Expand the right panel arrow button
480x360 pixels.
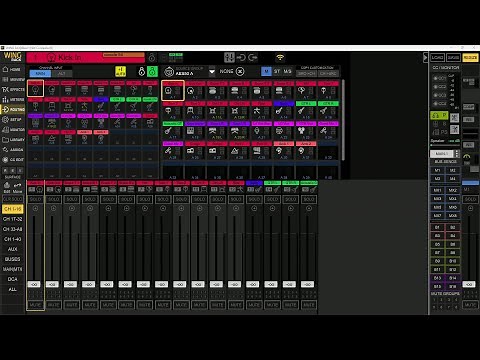pos(425,58)
